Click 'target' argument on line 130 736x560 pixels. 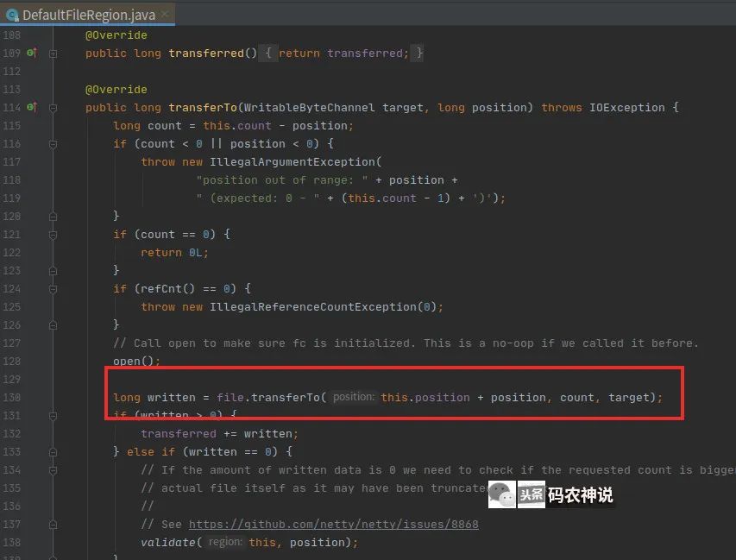point(628,398)
